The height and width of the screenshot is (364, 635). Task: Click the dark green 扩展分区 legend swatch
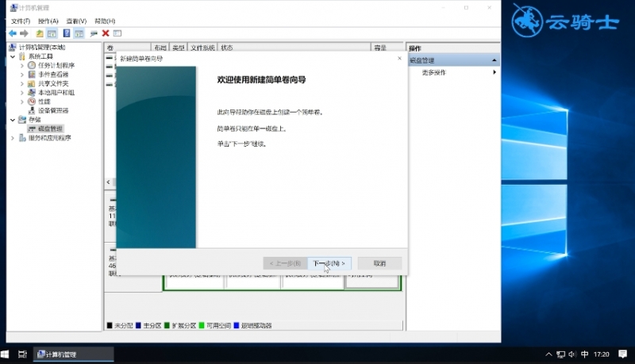[167, 326]
